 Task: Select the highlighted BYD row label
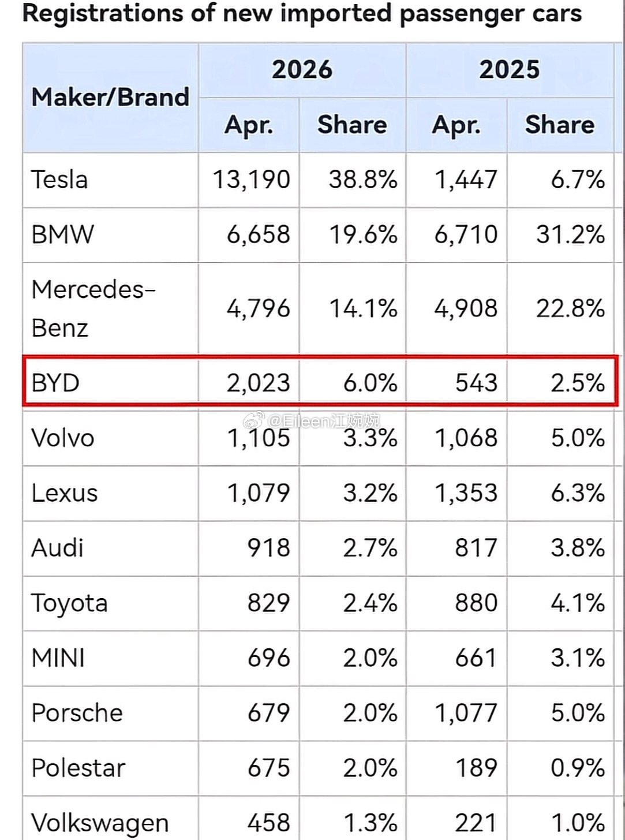(x=55, y=383)
